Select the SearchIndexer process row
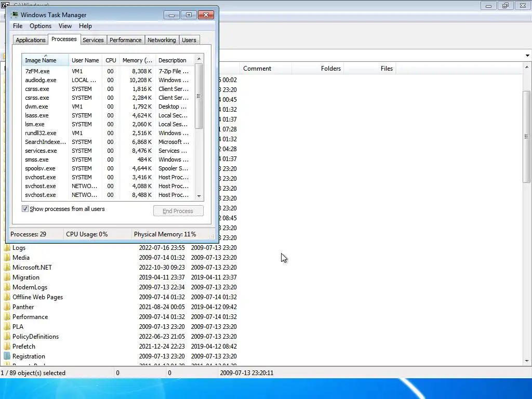 [x=108, y=142]
